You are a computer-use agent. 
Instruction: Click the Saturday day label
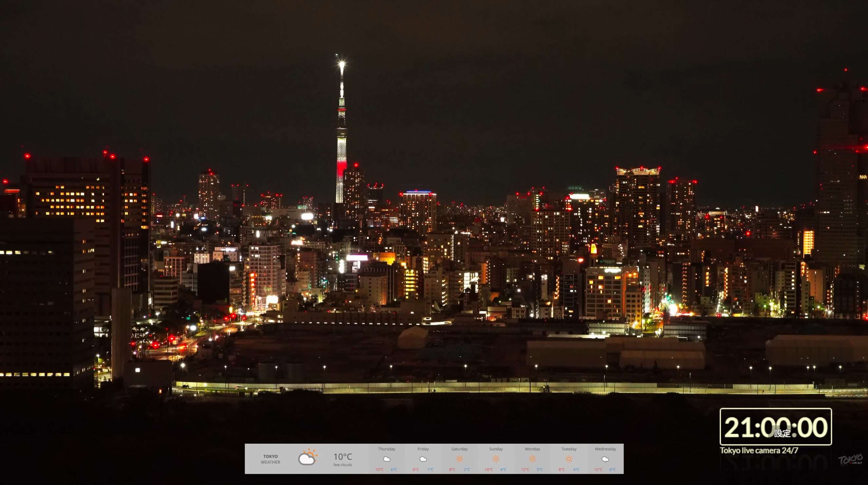[459, 449]
